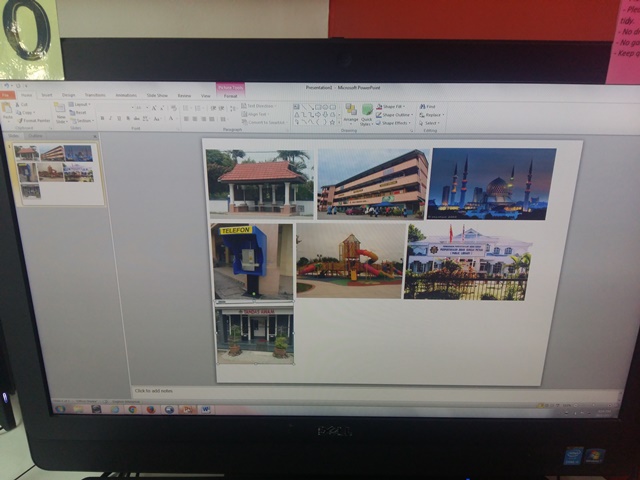Select the Star shape in gallery
Screen dimensions: 640x480
tap(332, 122)
